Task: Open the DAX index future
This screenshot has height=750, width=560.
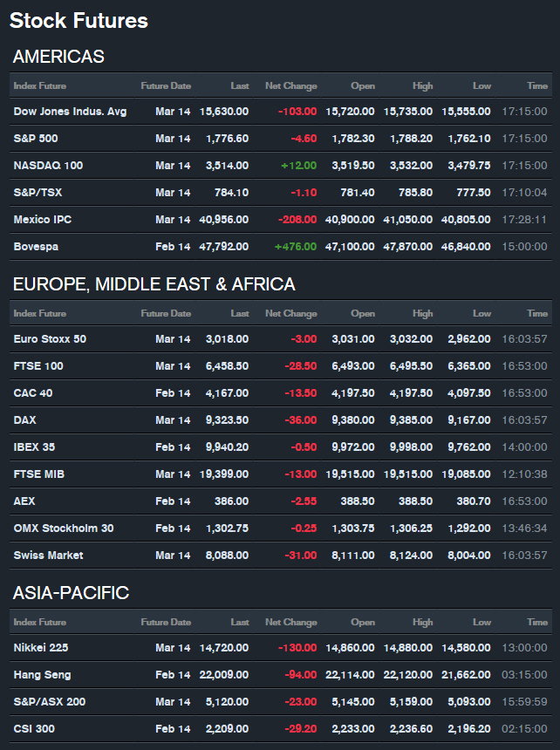Action: 25,420
